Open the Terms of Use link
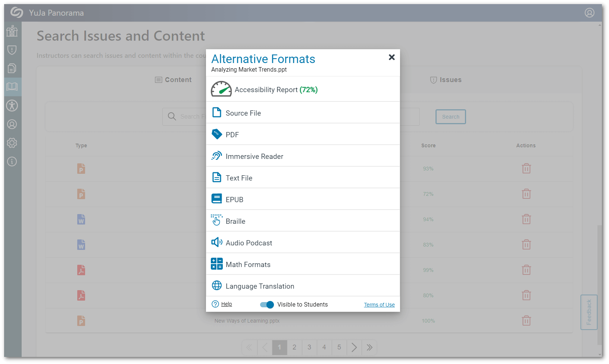The width and height of the screenshot is (609, 364). 379,305
